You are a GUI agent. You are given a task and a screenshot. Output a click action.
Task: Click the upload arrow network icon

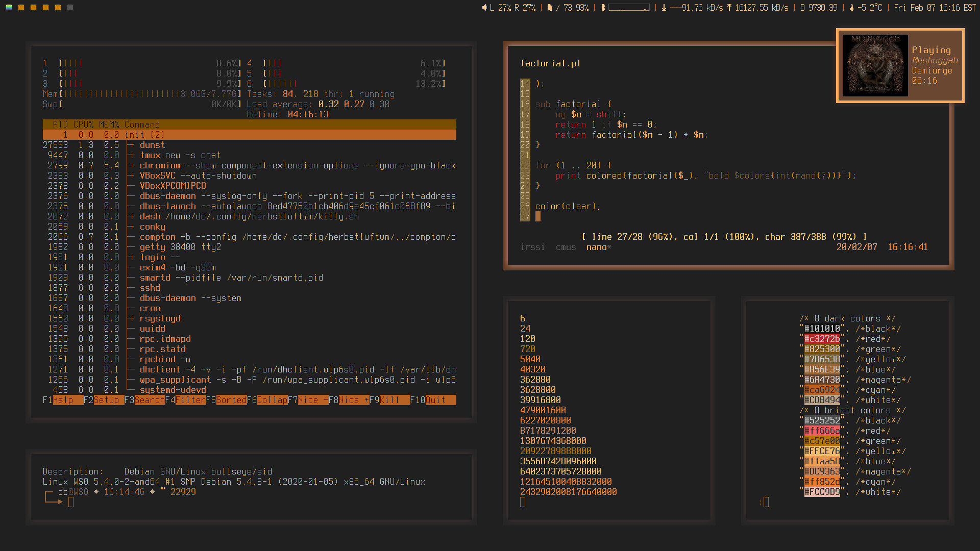(729, 8)
